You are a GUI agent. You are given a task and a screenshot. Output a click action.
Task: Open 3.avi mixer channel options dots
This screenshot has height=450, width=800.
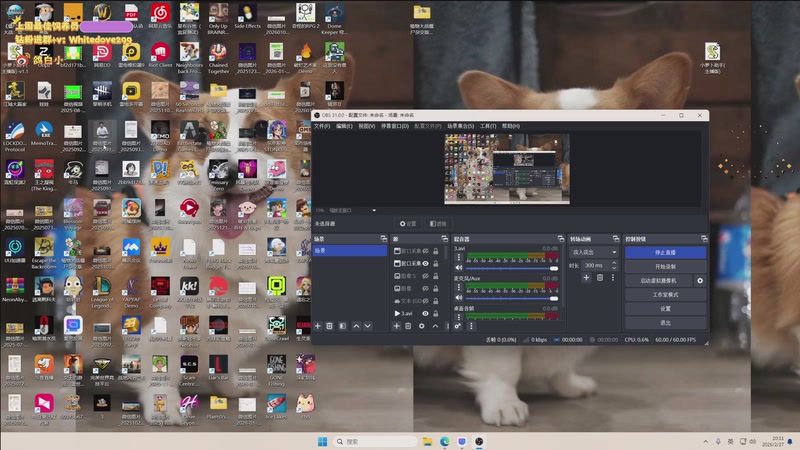(x=459, y=257)
